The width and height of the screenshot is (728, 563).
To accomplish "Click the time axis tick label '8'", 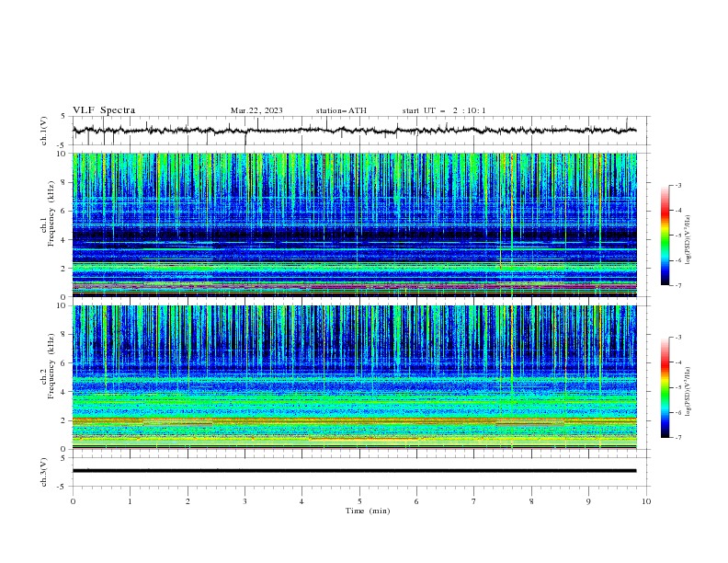I will (531, 501).
